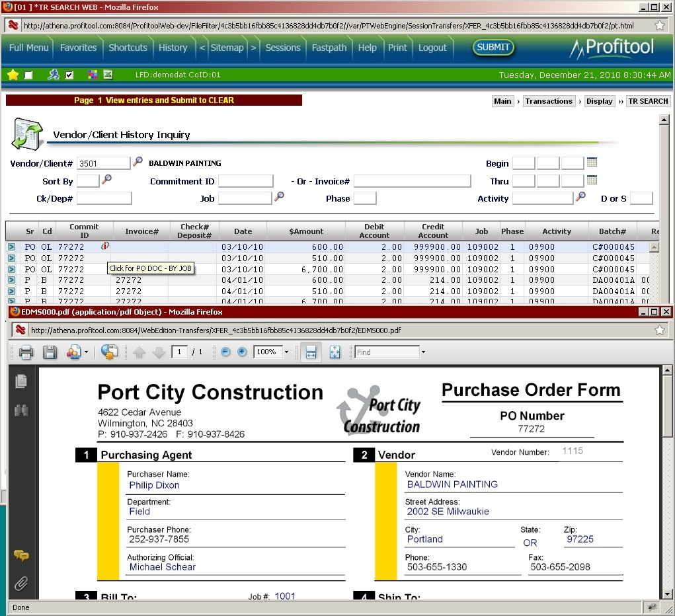675x616 pixels.
Task: Toggle the checked box beside running man
Action: (x=69, y=75)
